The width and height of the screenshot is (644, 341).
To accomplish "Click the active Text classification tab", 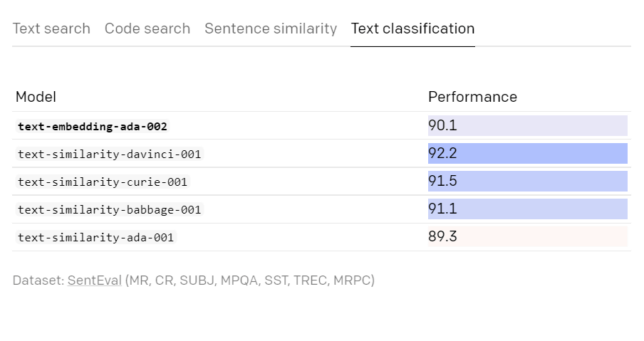I will [x=412, y=28].
